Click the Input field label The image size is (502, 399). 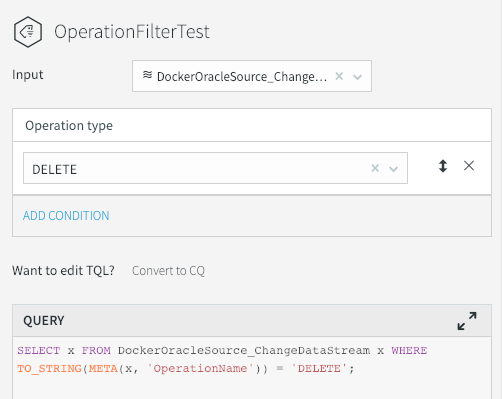click(x=28, y=75)
